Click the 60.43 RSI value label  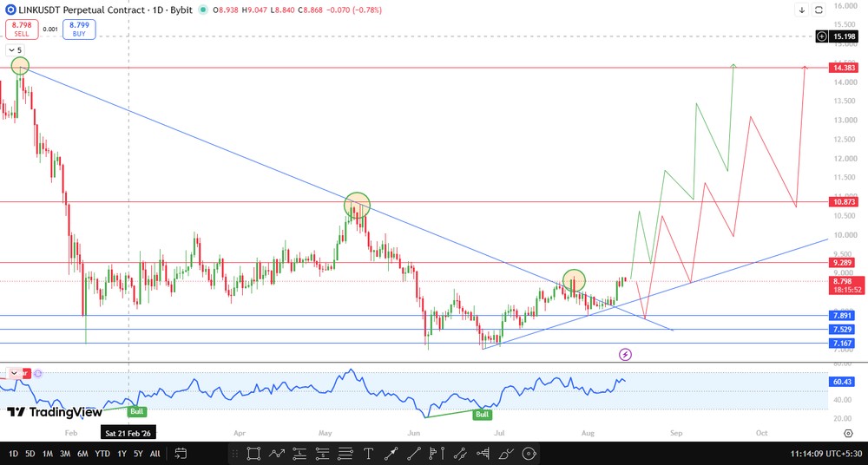tap(844, 382)
